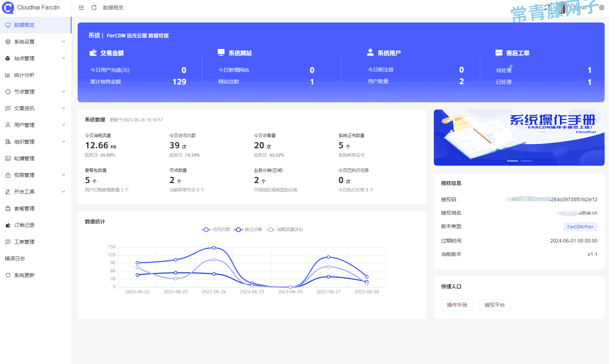Click the 轮播管理 picture icon in sidebar

[8, 158]
